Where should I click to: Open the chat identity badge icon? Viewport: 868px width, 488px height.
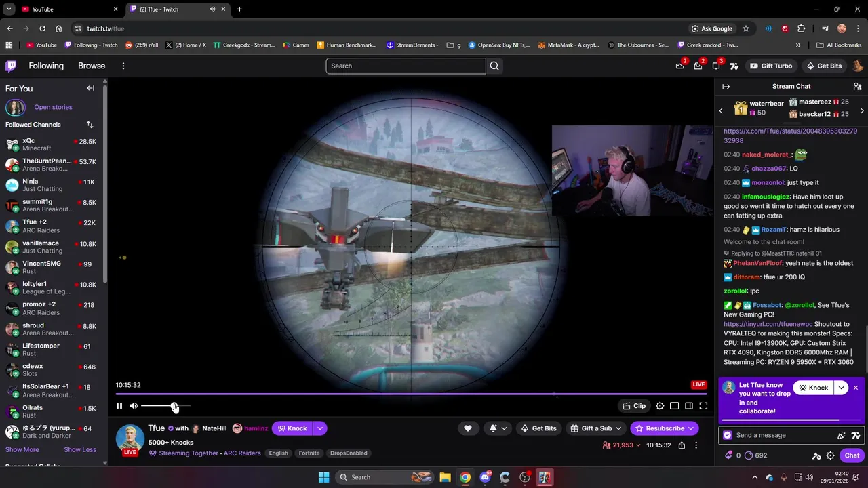pos(728,435)
